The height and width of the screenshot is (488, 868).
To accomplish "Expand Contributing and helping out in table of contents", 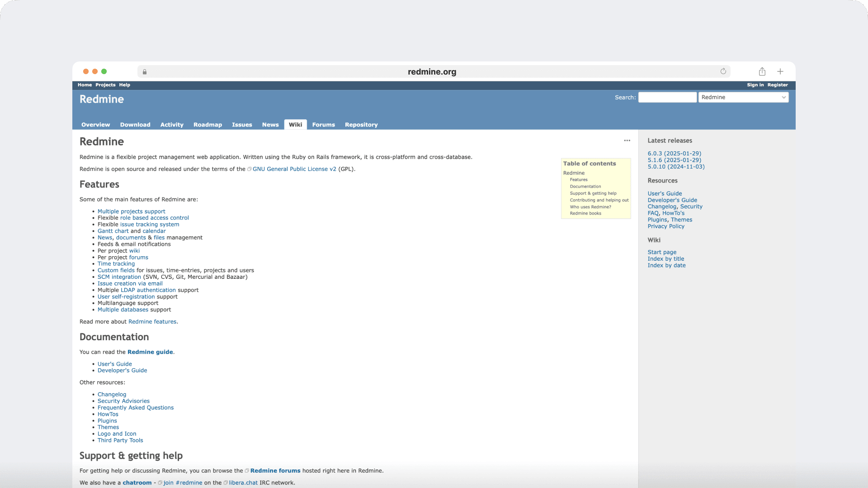I will (x=599, y=200).
